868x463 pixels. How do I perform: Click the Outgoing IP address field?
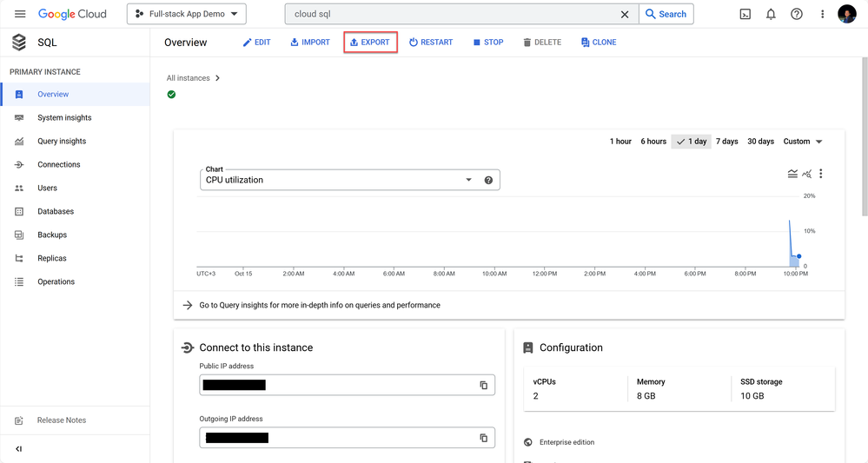coord(347,438)
